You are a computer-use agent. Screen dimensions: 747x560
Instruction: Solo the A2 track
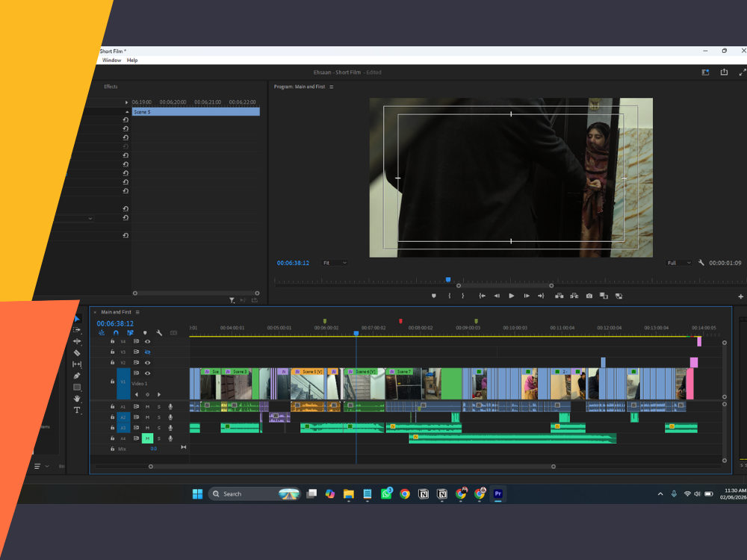pyautogui.click(x=159, y=417)
